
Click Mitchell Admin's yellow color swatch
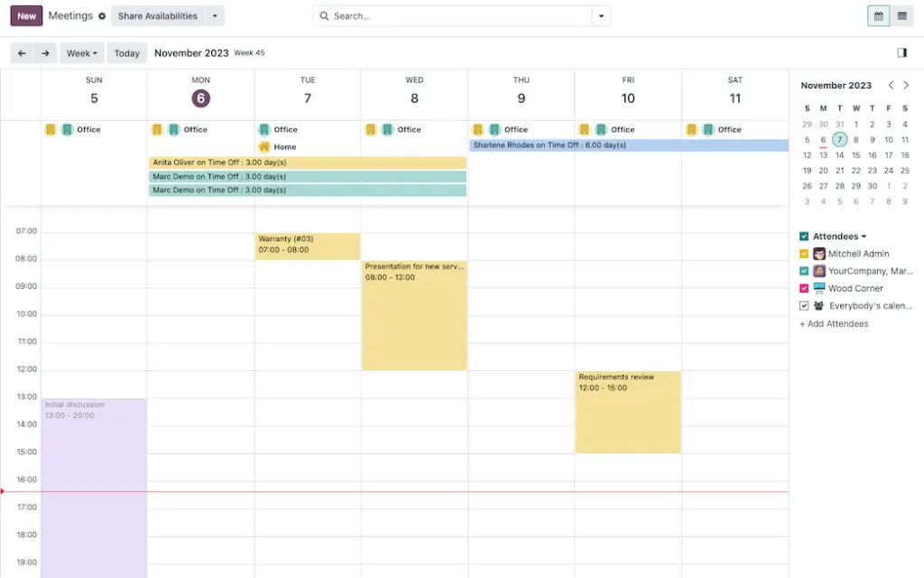pos(803,254)
